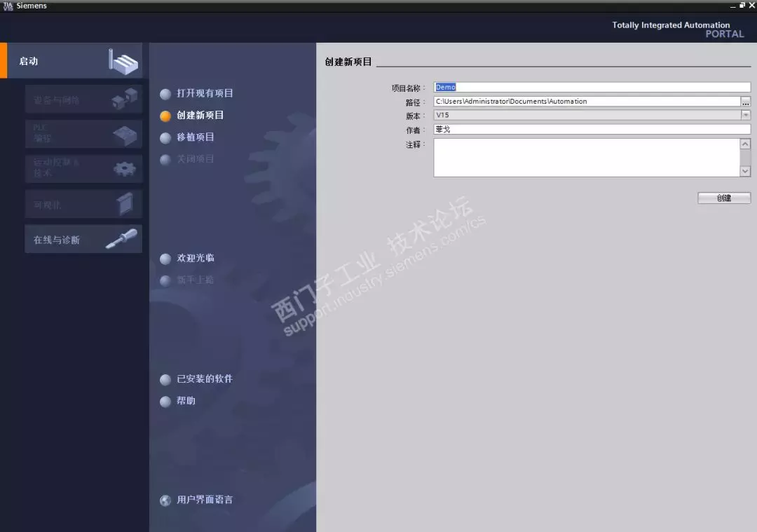The width and height of the screenshot is (757, 532).
Task: Click the disabled 关闭项目 entry
Action: tap(196, 159)
